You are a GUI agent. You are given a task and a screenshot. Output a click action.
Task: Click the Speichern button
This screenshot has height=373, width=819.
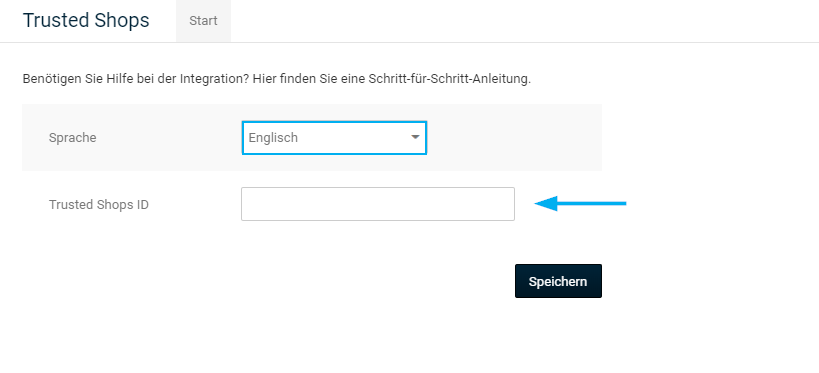558,281
